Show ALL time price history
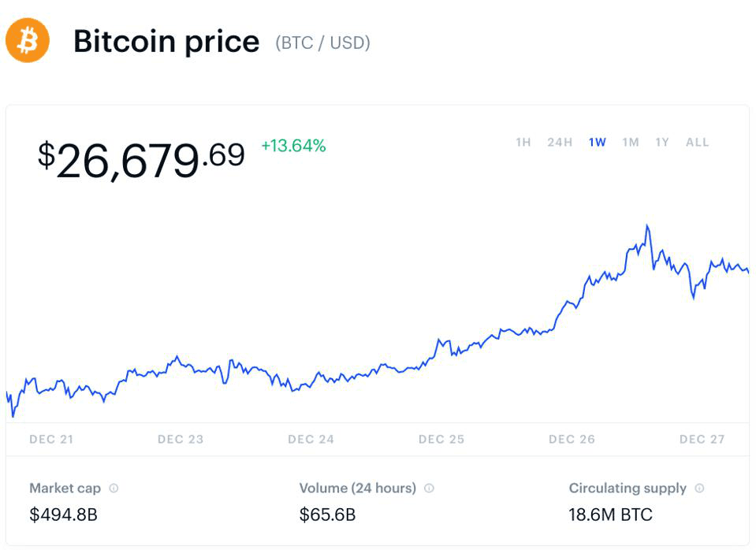Screen dimensions: 756x550 [697, 142]
